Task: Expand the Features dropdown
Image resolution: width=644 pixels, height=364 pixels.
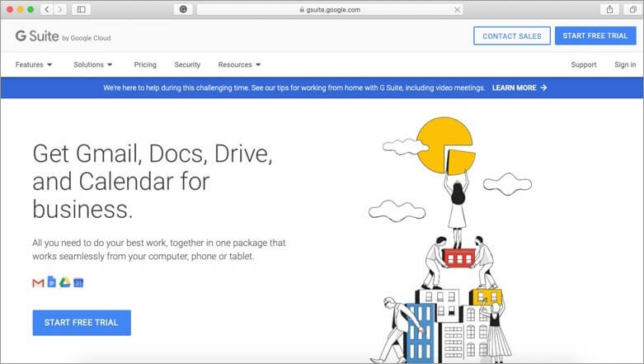Action: tap(34, 64)
